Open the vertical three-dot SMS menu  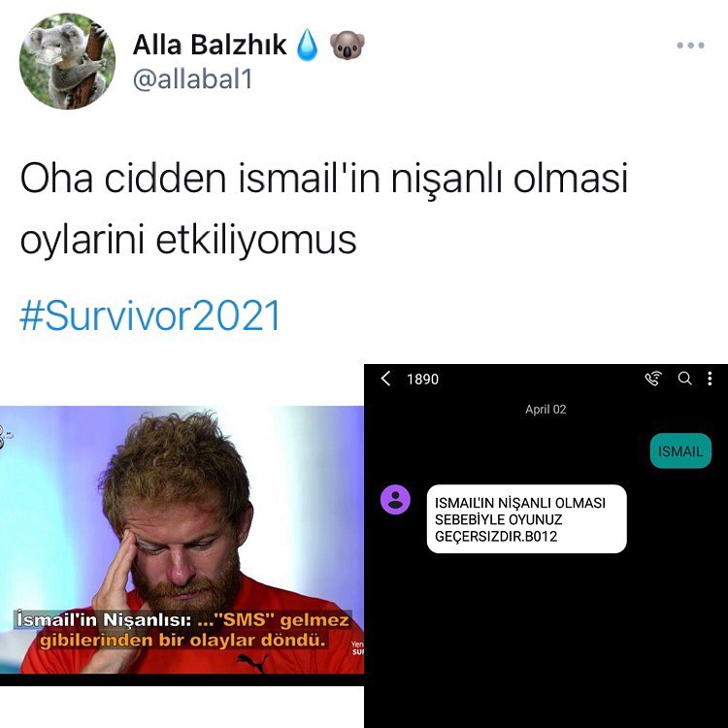coord(710,379)
